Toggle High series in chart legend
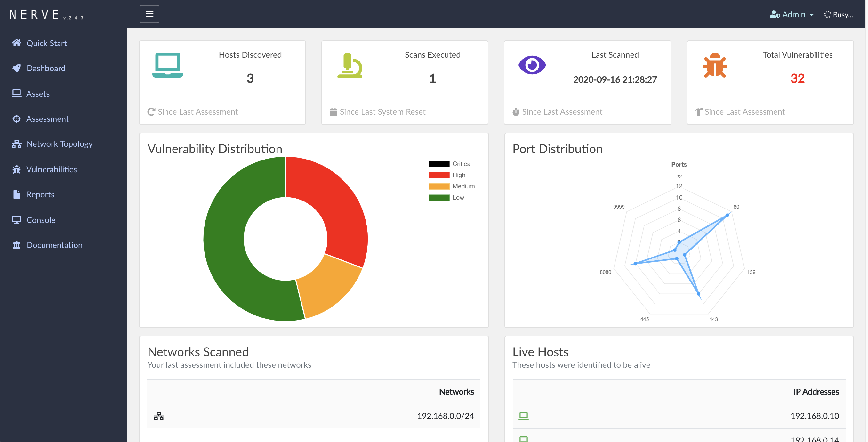868x442 pixels. [447, 175]
